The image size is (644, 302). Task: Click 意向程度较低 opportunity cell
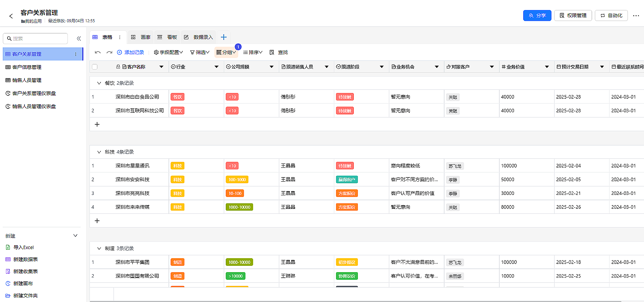(x=405, y=166)
